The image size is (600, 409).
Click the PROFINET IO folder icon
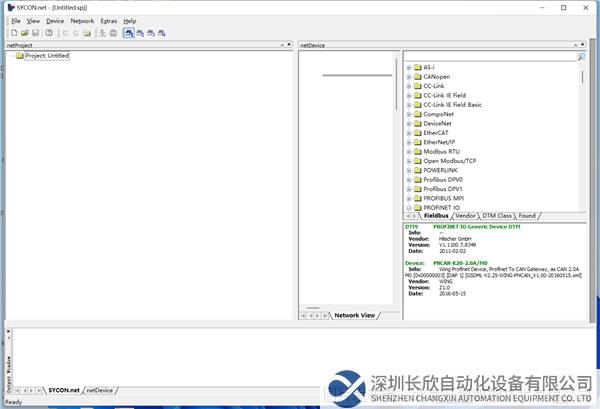[417, 207]
